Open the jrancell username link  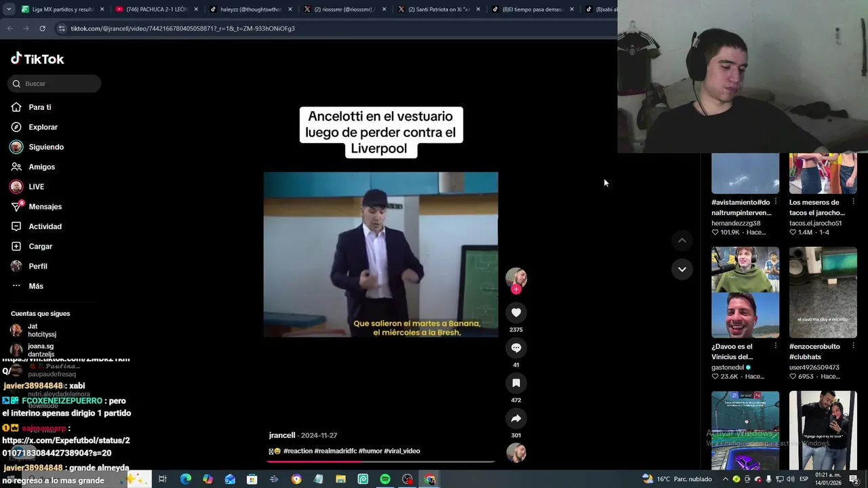tap(282, 435)
